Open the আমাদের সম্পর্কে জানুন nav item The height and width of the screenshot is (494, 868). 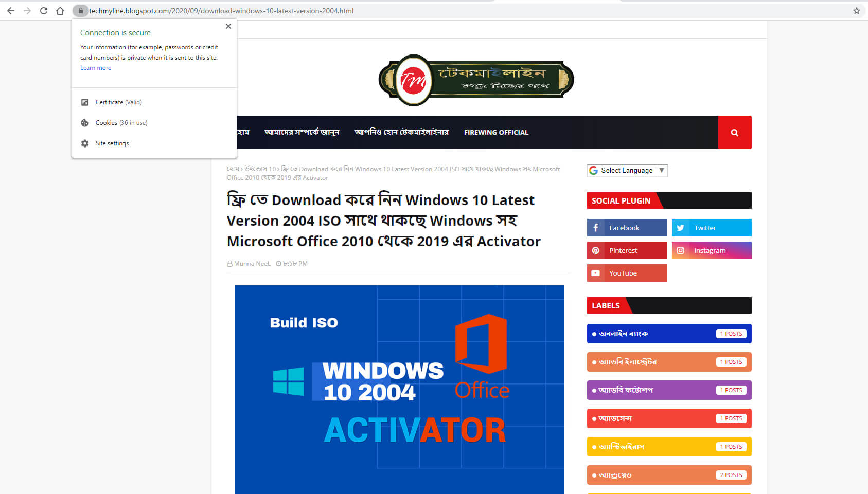click(302, 133)
